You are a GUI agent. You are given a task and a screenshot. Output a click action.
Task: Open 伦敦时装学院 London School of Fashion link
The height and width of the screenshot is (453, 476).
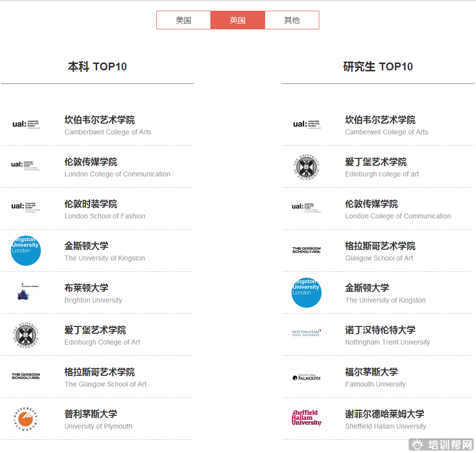91,204
